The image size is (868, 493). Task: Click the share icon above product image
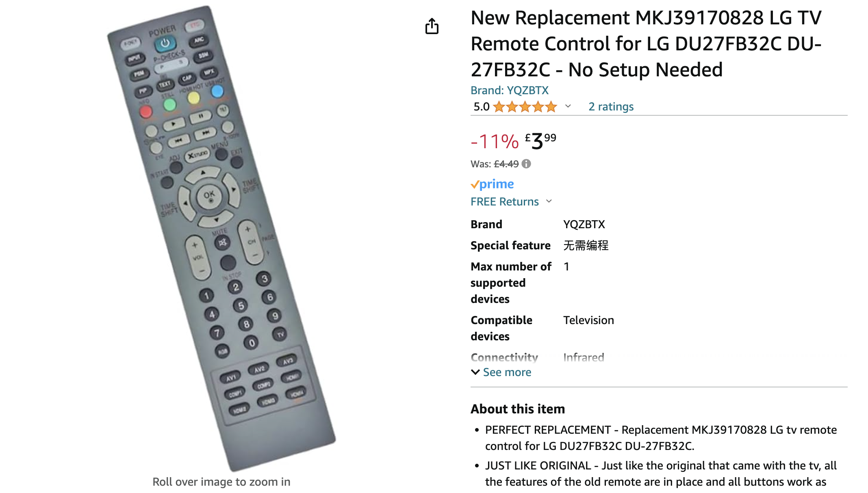click(432, 26)
